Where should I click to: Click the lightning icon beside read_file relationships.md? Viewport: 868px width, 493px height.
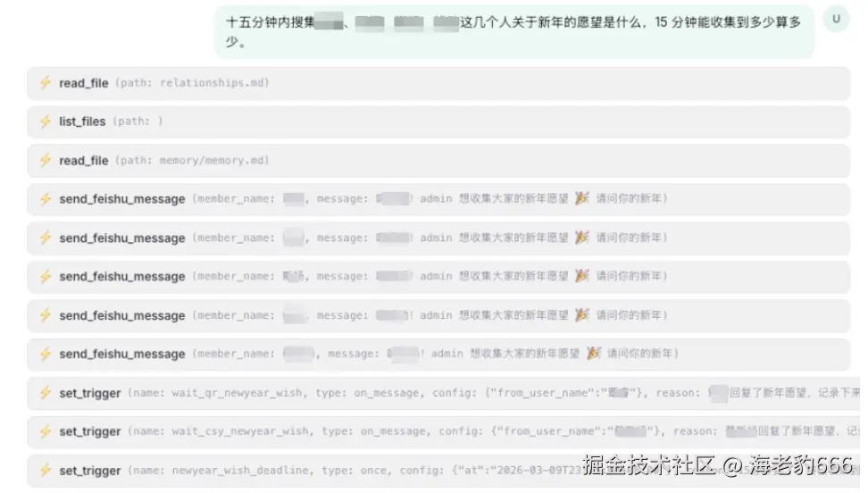(46, 82)
